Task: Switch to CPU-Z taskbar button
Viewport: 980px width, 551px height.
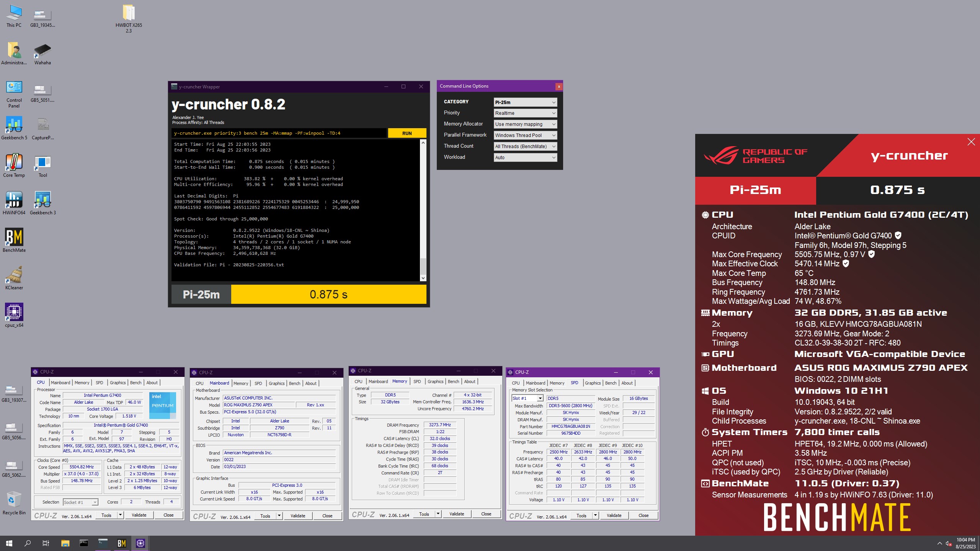Action: [140, 543]
